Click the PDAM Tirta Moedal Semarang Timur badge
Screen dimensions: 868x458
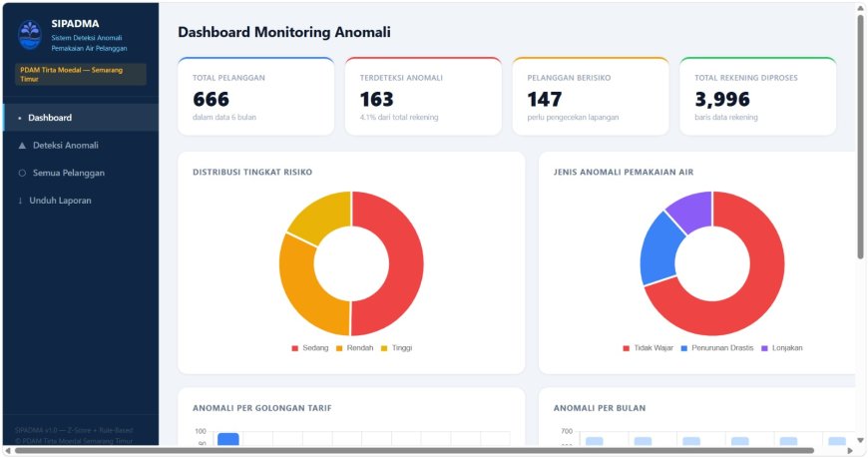pos(81,74)
